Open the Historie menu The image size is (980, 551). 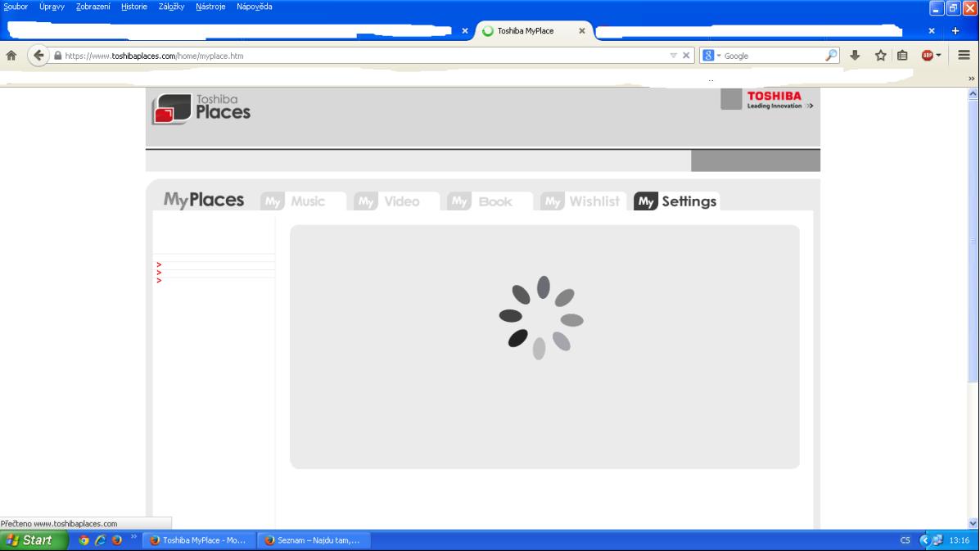pos(134,7)
